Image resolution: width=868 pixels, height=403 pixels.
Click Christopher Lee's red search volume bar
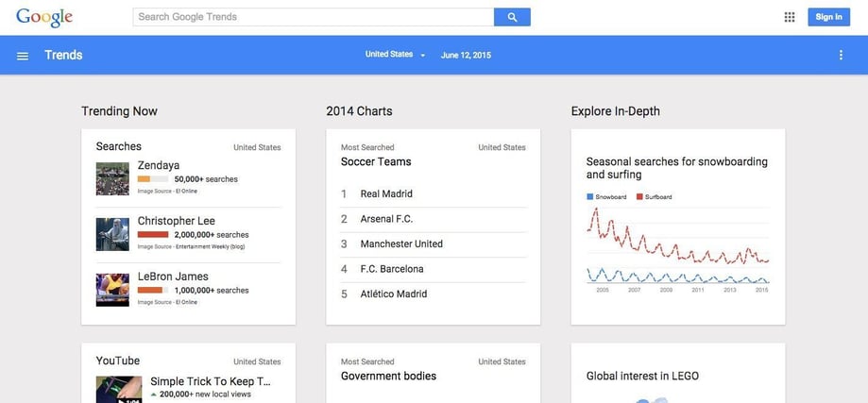pos(153,234)
